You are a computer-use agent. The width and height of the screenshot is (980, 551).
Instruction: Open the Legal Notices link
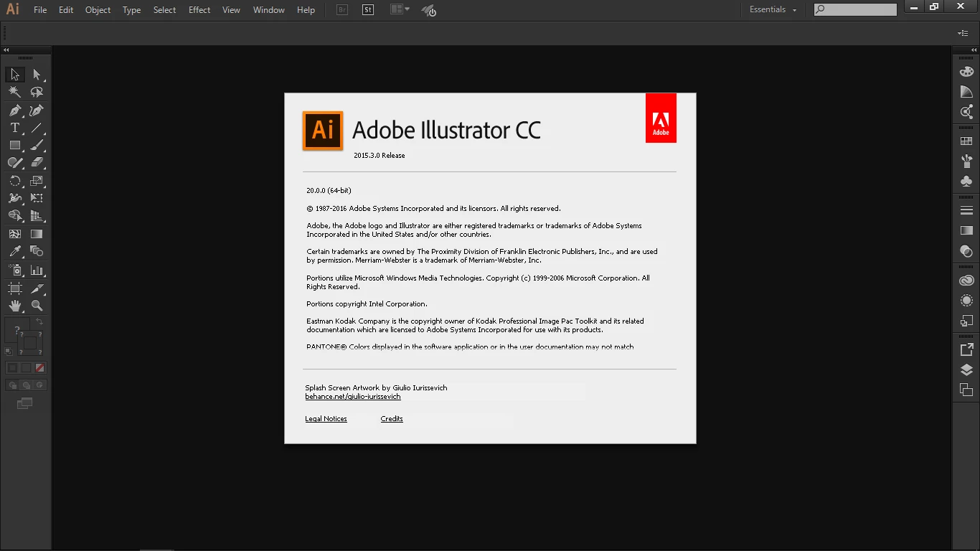coord(326,419)
